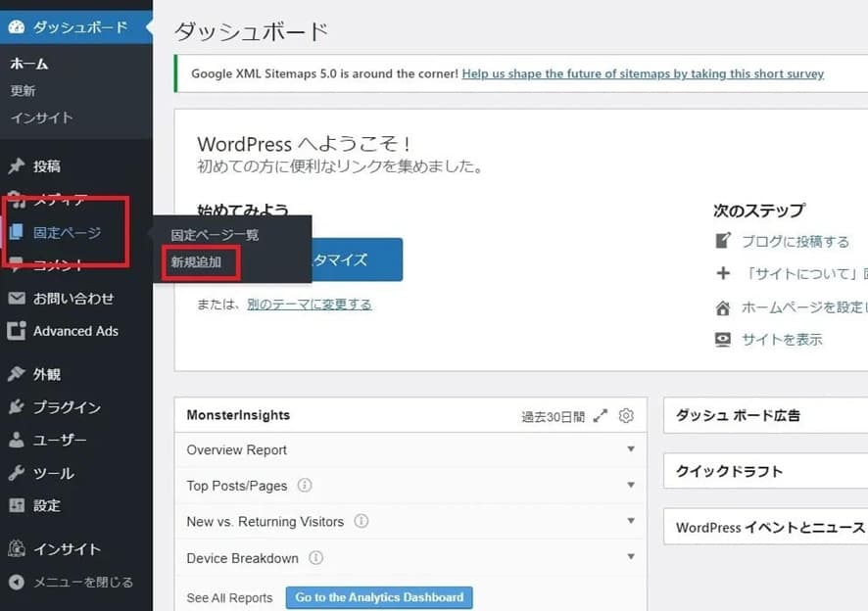This screenshot has height=611, width=868.
Task: Click the house icon beside ホームページを設定
Action: click(x=723, y=307)
